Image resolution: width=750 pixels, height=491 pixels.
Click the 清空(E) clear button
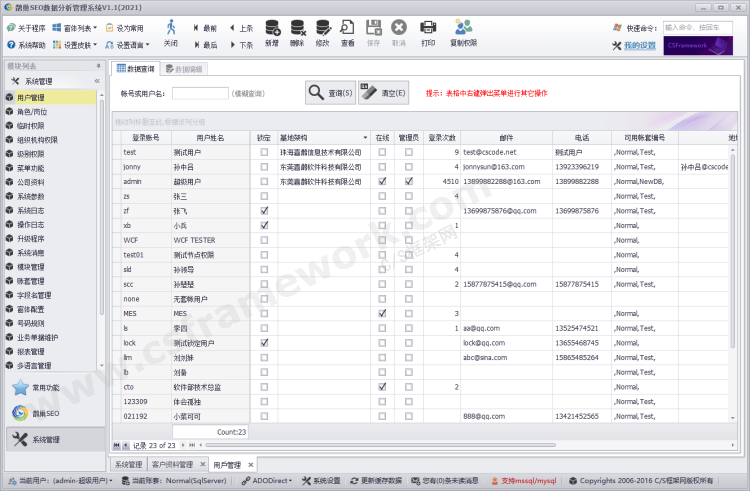tap(384, 93)
